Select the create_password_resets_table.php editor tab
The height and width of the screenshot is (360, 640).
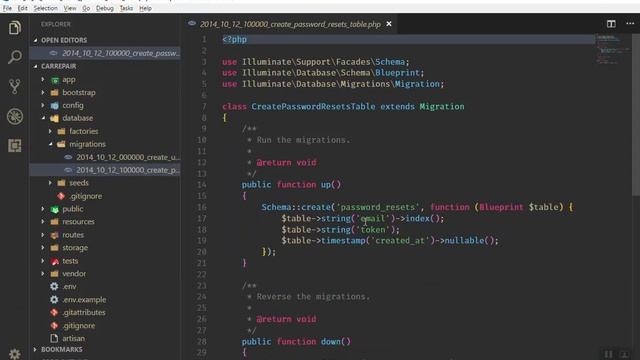click(290, 24)
